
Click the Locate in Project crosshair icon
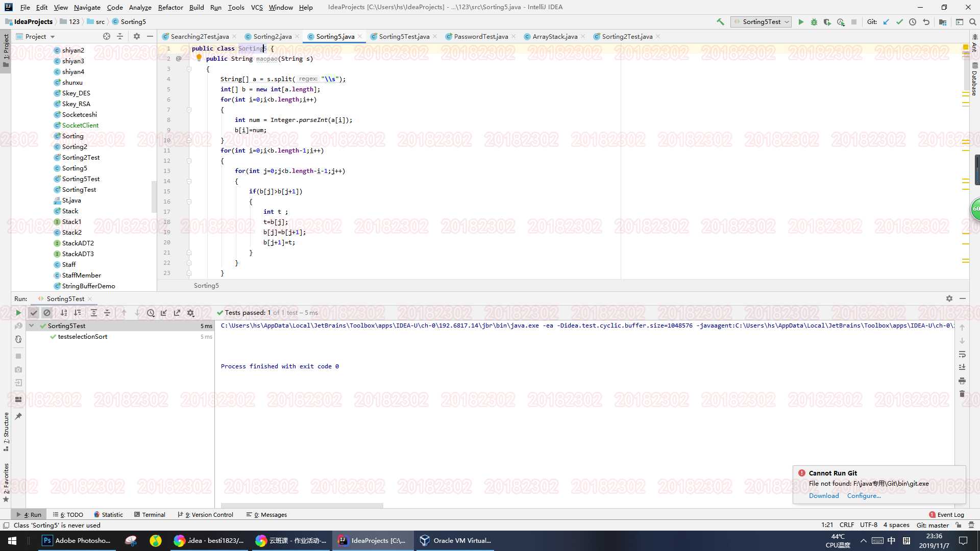(107, 36)
